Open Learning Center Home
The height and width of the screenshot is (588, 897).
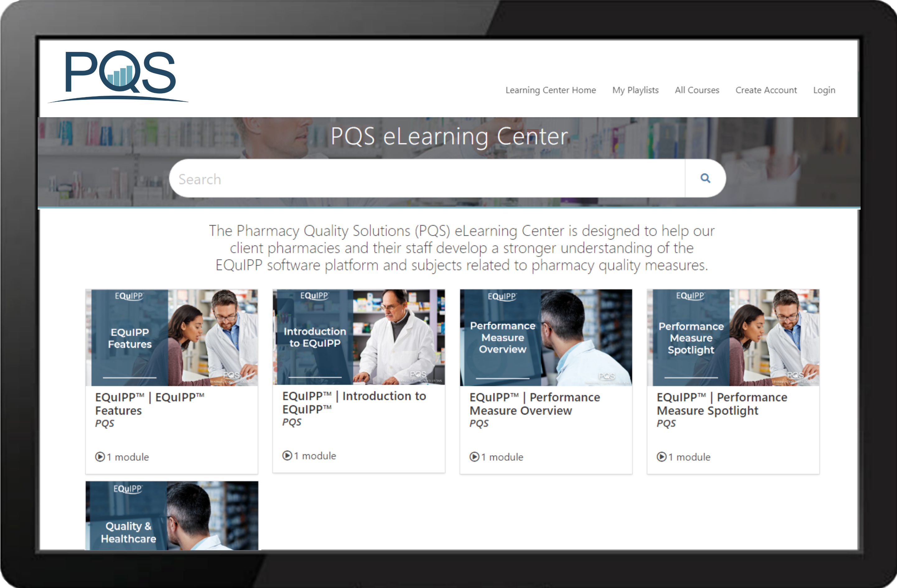click(x=551, y=90)
